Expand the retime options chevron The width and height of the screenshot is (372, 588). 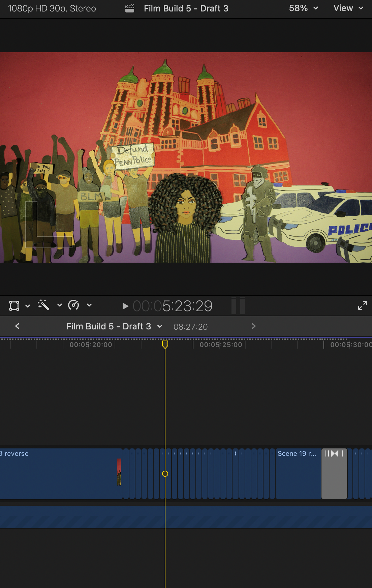point(89,305)
